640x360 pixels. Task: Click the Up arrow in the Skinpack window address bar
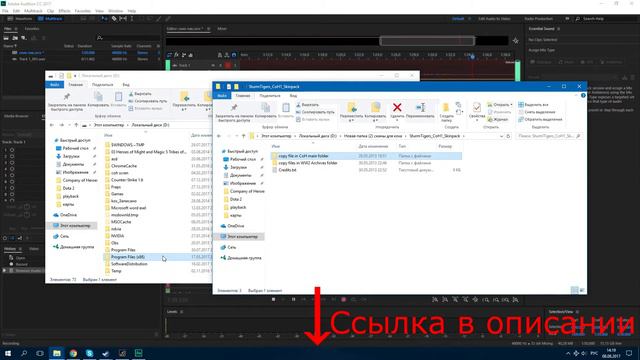[244, 136]
